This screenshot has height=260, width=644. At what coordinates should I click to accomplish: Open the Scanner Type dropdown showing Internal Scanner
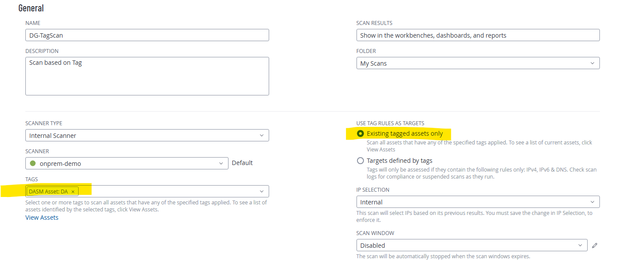tap(147, 136)
